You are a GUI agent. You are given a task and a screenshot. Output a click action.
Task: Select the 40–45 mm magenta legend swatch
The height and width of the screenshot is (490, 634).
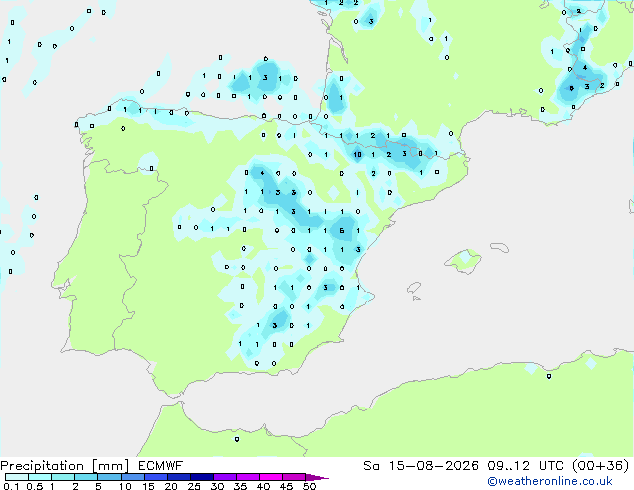[271, 477]
